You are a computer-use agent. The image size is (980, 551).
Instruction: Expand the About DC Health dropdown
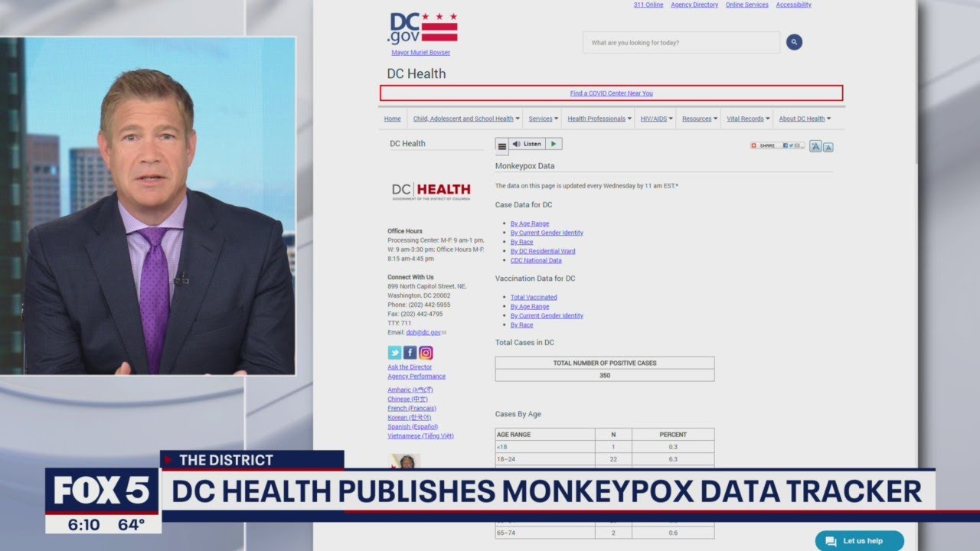[805, 119]
